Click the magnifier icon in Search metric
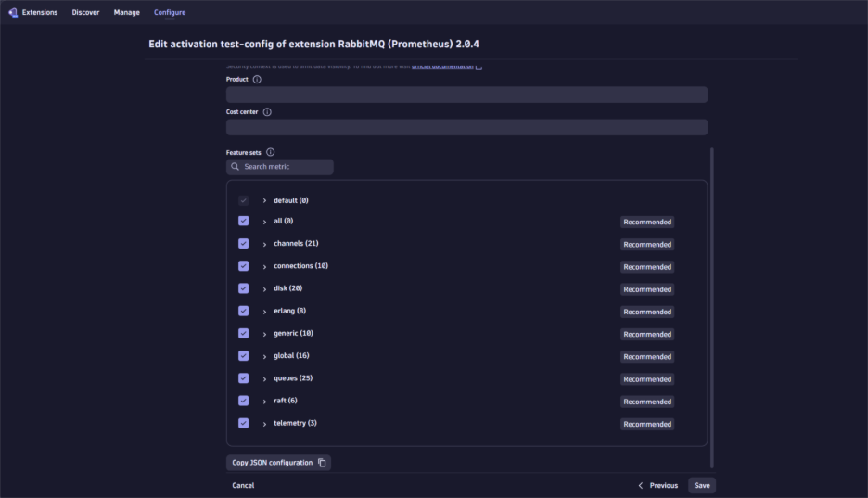Screen dimensions: 868x498 tap(236, 167)
